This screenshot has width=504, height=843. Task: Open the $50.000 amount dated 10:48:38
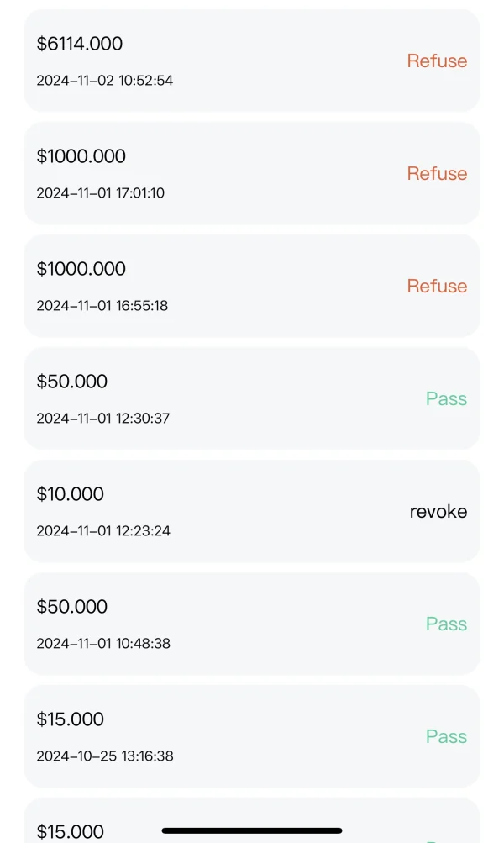[x=72, y=607]
